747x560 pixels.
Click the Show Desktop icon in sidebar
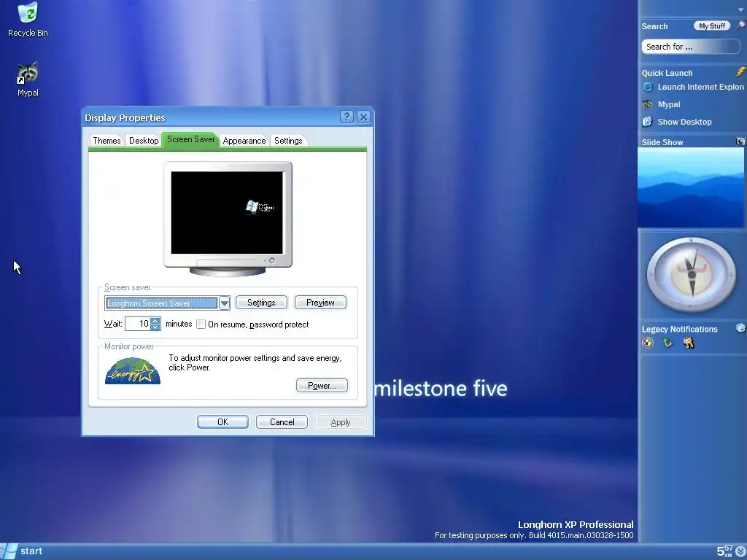(648, 122)
